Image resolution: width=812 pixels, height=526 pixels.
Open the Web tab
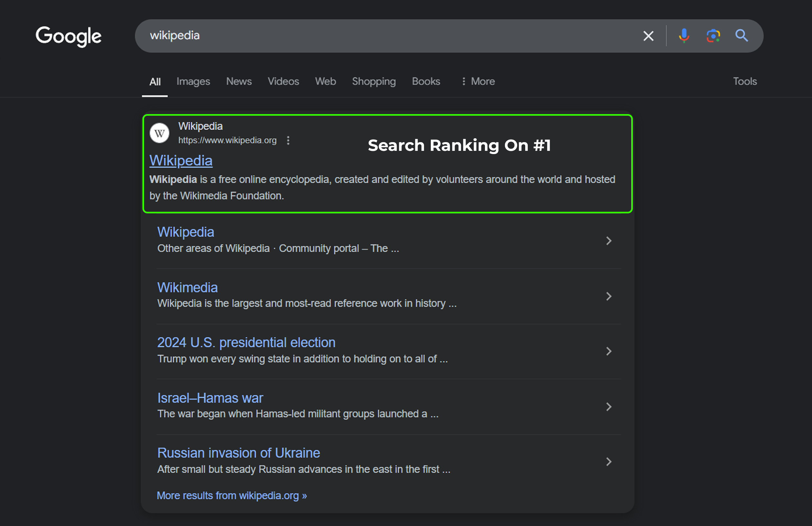tap(325, 82)
